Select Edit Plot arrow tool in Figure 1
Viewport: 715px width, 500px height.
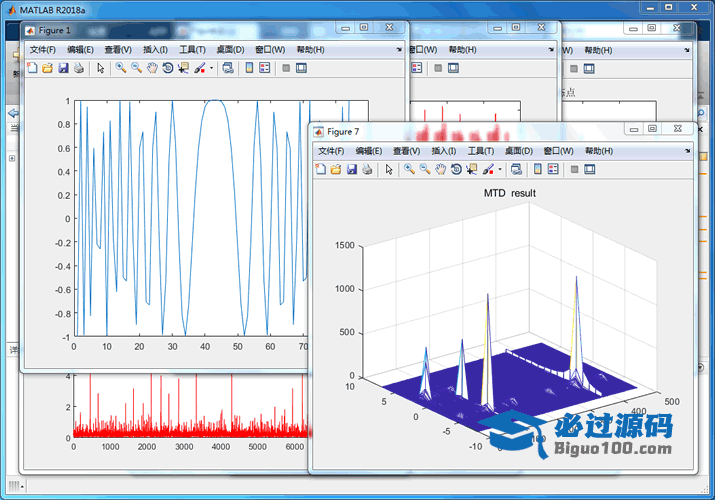click(x=101, y=68)
